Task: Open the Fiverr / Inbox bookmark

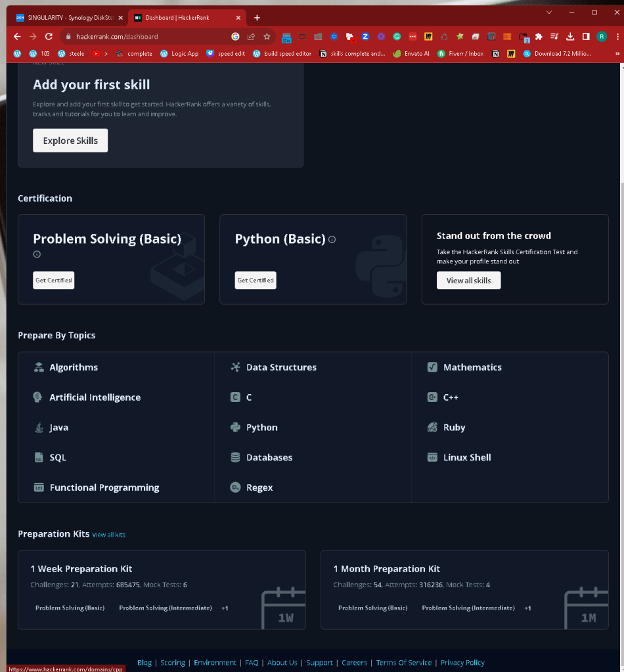Action: tap(460, 54)
